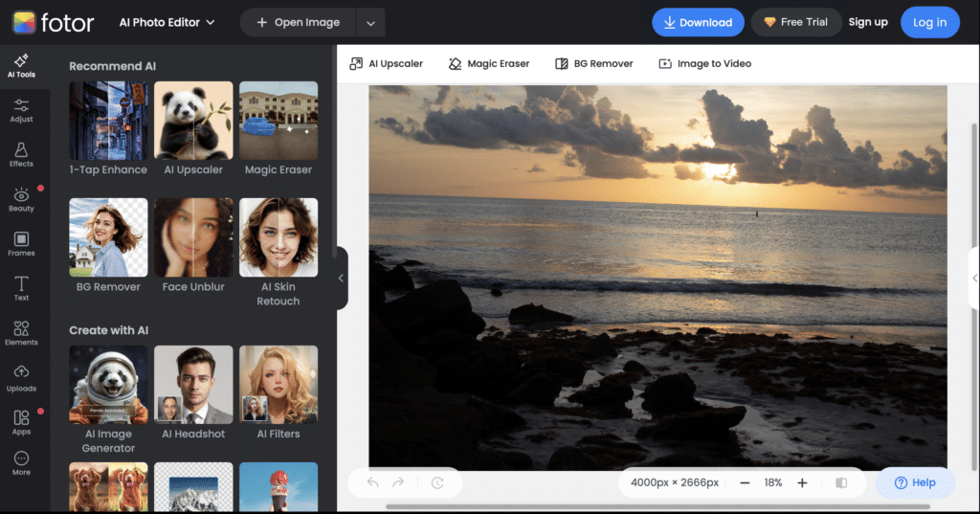Open the arrow dropdown beside Open Image

point(370,23)
